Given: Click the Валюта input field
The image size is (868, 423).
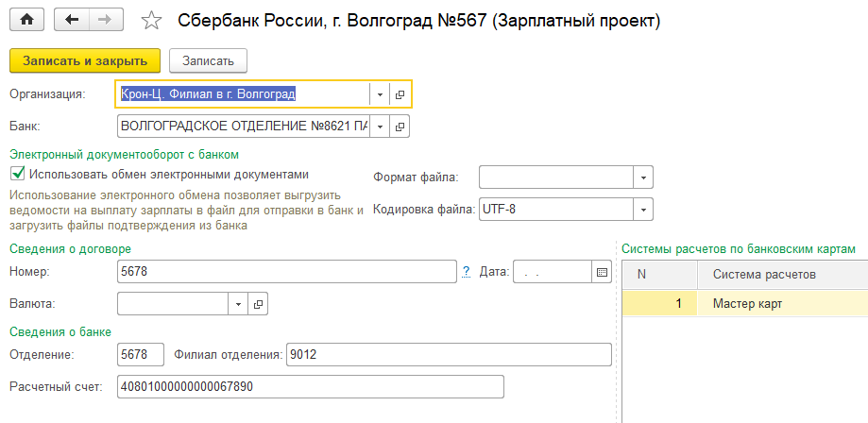Looking at the screenshot, I should (x=173, y=304).
